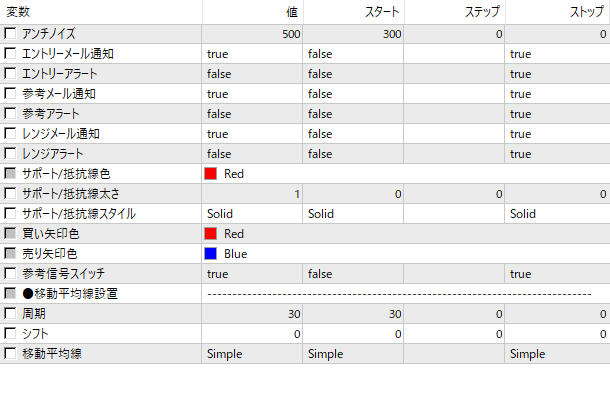Open the 参考信号スイッチ true value dropdown
Screen dimensions: 610x400
coord(252,274)
